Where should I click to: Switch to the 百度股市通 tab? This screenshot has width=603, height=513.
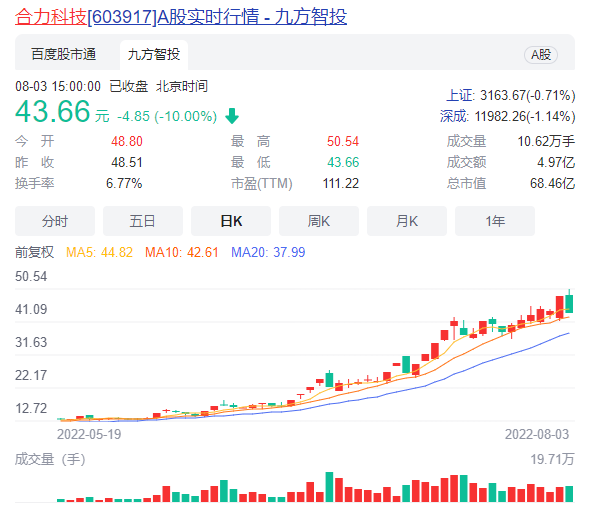click(63, 55)
